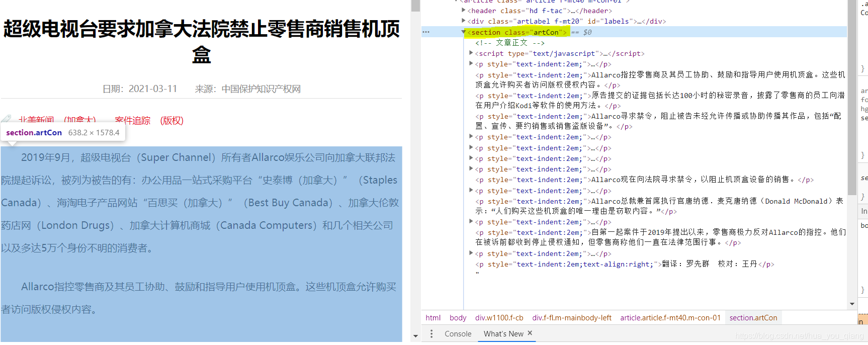Select the DOM line 翻译: 罗先群 校对: 王丹
868x345 pixels.
tap(625, 264)
